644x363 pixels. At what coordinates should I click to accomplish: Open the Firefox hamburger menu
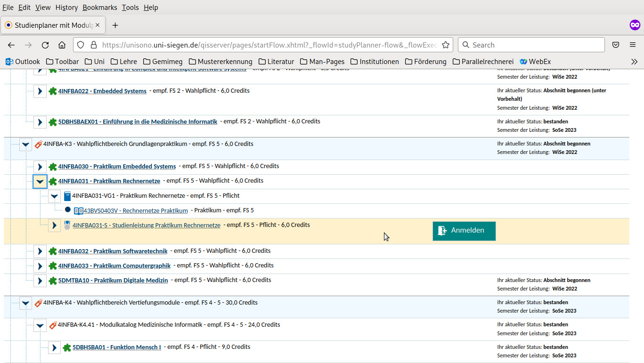point(633,45)
